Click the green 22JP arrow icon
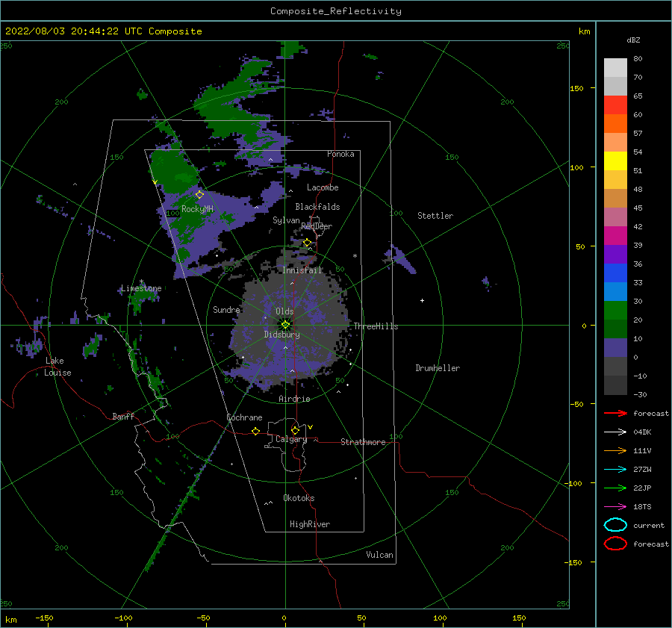Screen dimensions: 672x628 [615, 488]
